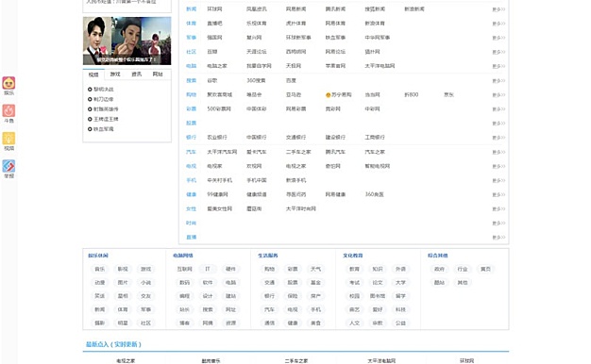
Task: Expand 更多>> in the 直播 row
Action: (x=498, y=237)
